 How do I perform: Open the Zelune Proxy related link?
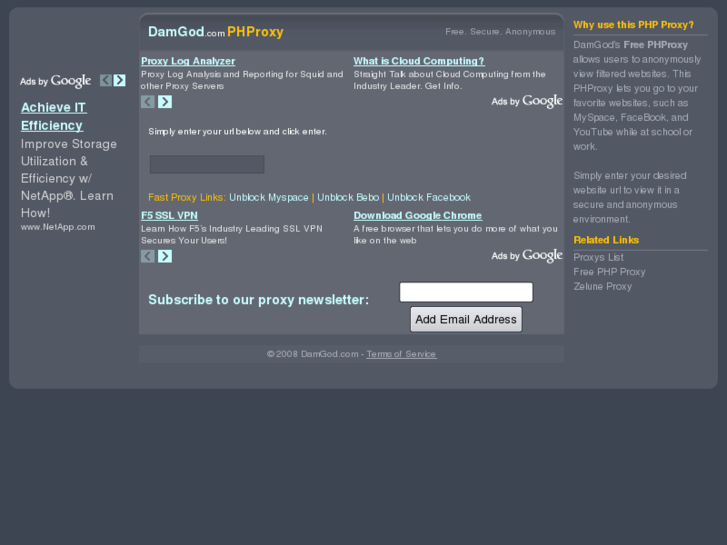coord(602,286)
